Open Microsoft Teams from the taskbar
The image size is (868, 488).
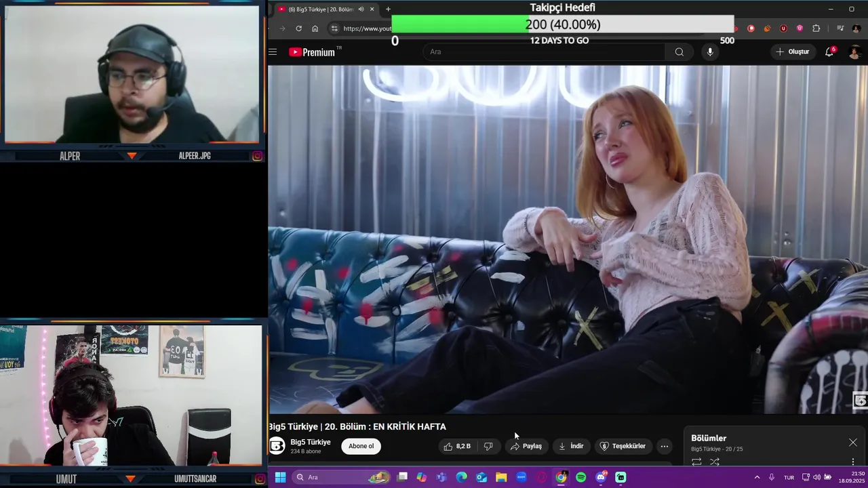[441, 477]
